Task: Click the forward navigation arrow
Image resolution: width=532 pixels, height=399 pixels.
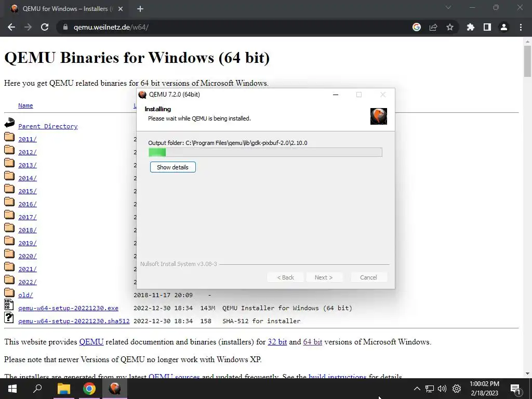Action: 28,27
